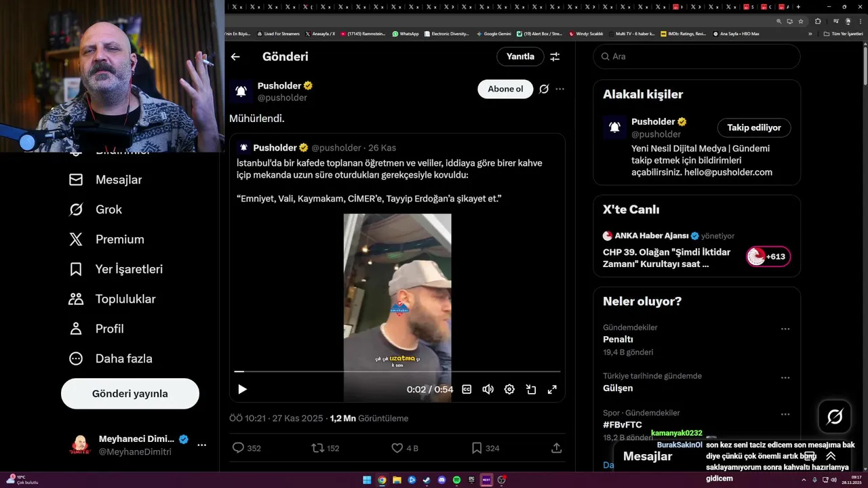Open Mesajlar in the sidebar
This screenshot has width=868, height=488.
point(105,180)
